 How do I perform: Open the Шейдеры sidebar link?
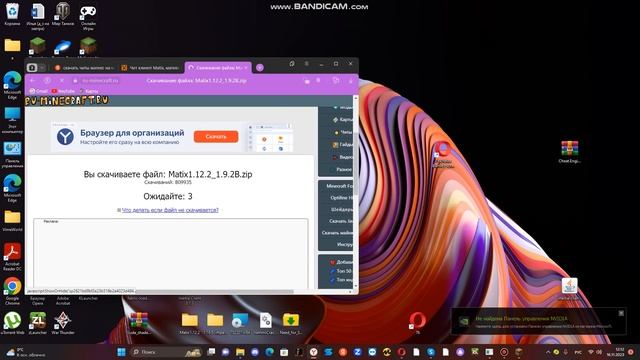tap(342, 209)
